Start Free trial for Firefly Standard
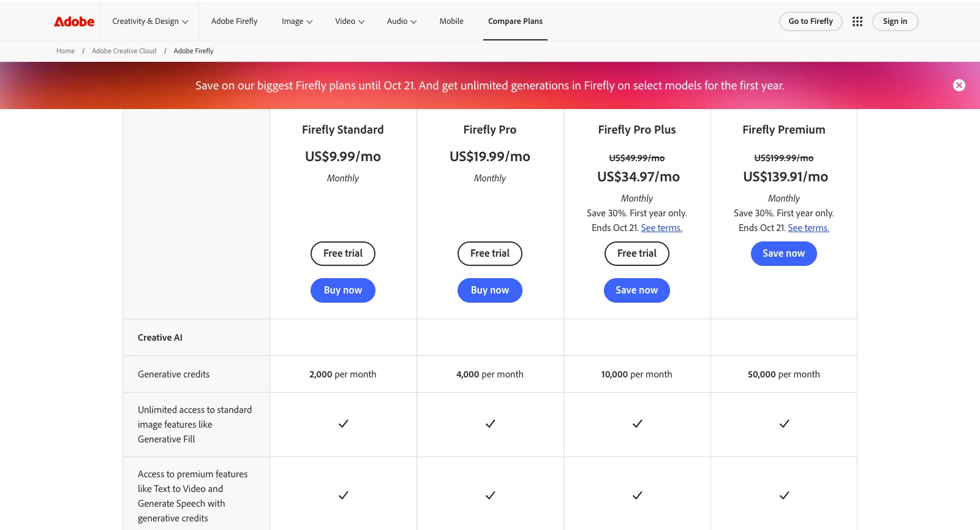 click(343, 254)
